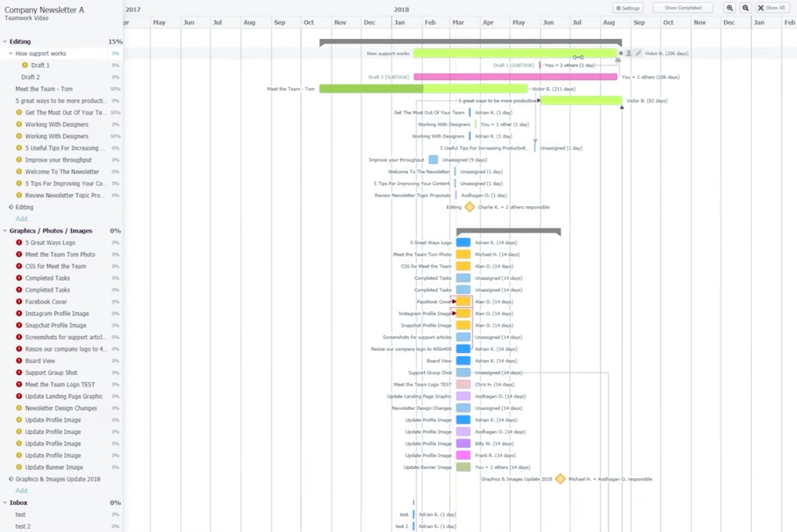Image resolution: width=797 pixels, height=532 pixels.
Task: Click green How support works Gantt bar
Action: (x=515, y=53)
